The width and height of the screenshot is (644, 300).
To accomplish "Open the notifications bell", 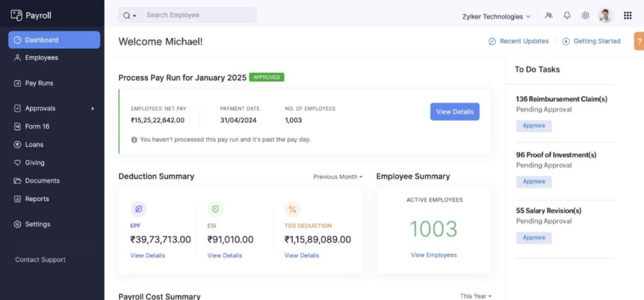I will click(x=567, y=16).
